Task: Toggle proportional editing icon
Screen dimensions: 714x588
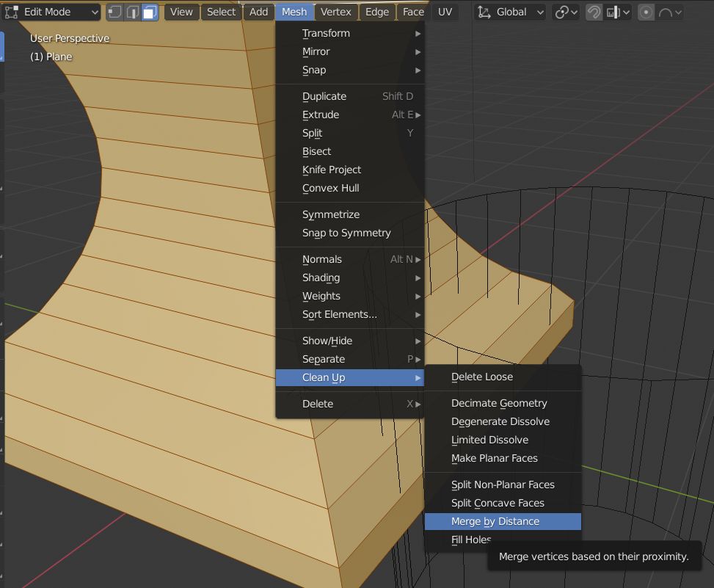Action: [x=646, y=12]
